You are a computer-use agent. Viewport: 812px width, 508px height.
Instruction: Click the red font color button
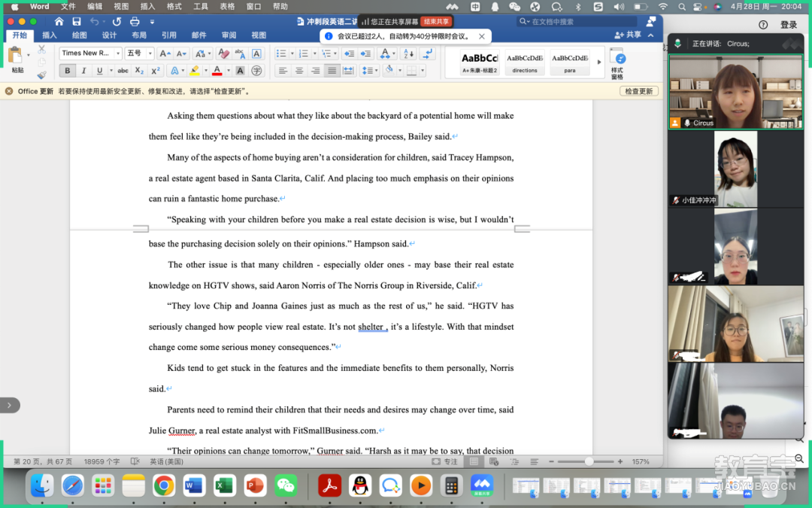(217, 71)
